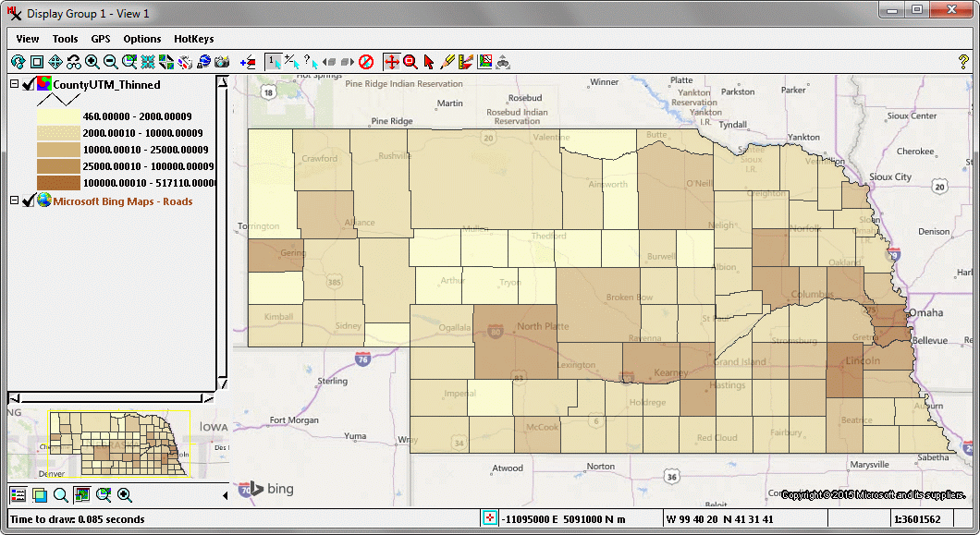Viewport: 980px width, 535px height.
Task: Click the polygon style zigzag sample
Action: [58, 100]
